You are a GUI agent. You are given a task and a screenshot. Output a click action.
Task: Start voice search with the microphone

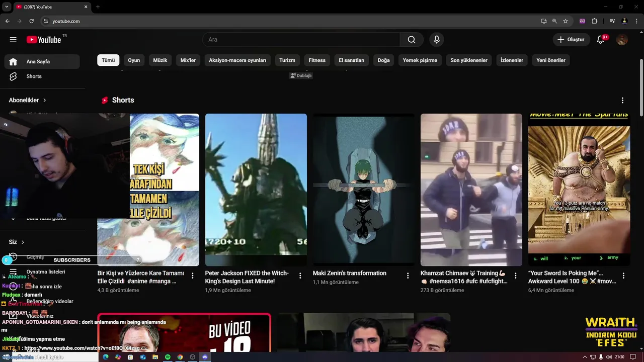pyautogui.click(x=437, y=40)
